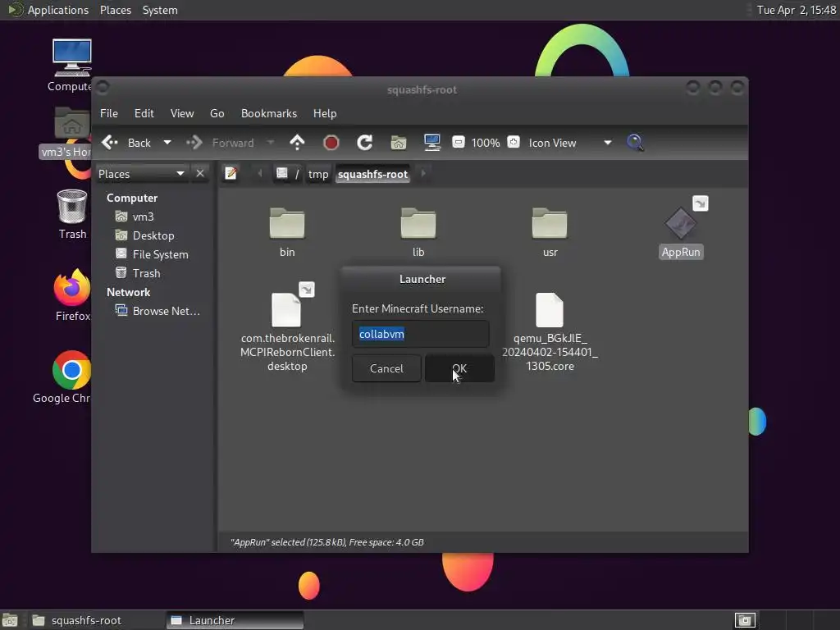840x630 pixels.
Task: Toggle the text location edit icon
Action: pos(231,174)
